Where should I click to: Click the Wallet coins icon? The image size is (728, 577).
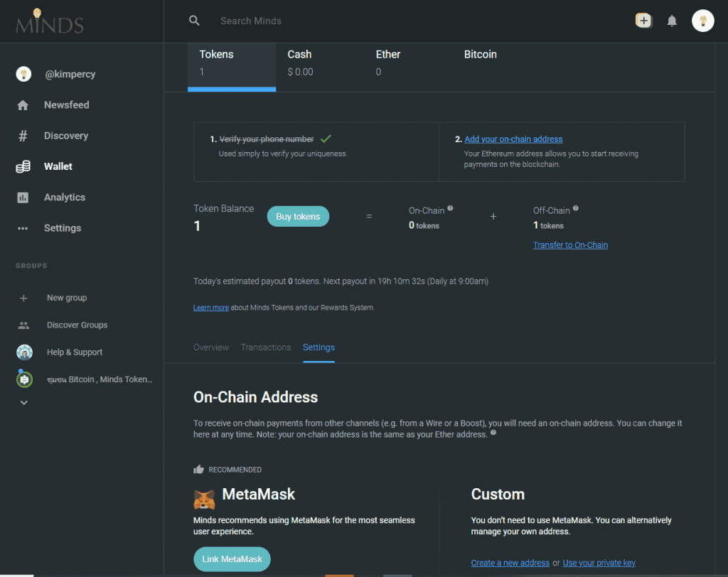tap(23, 167)
